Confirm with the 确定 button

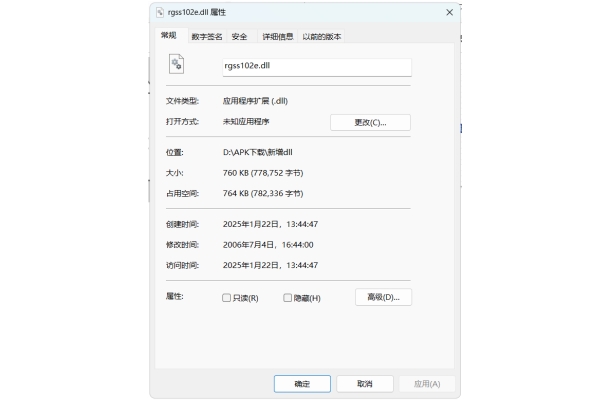(302, 384)
